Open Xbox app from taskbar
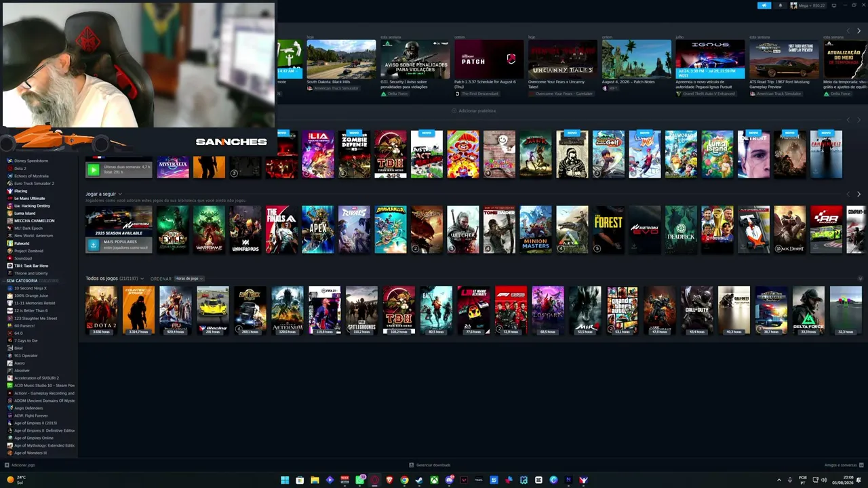 (434, 480)
